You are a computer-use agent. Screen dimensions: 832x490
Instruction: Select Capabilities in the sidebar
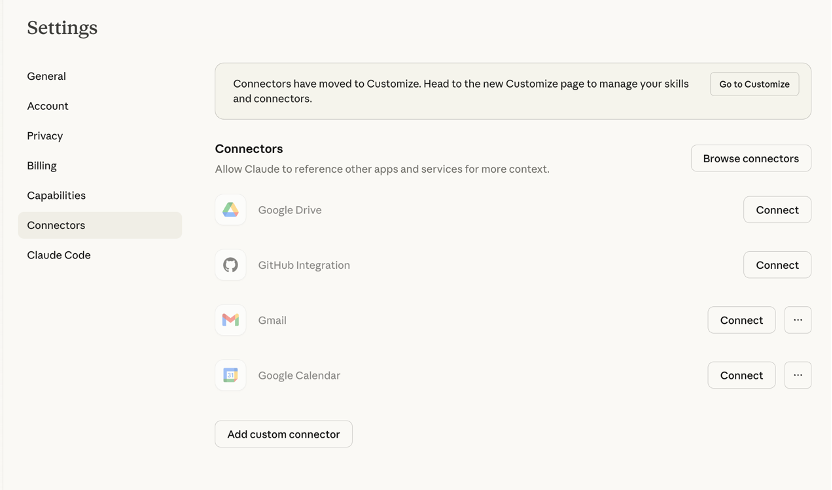click(x=56, y=196)
